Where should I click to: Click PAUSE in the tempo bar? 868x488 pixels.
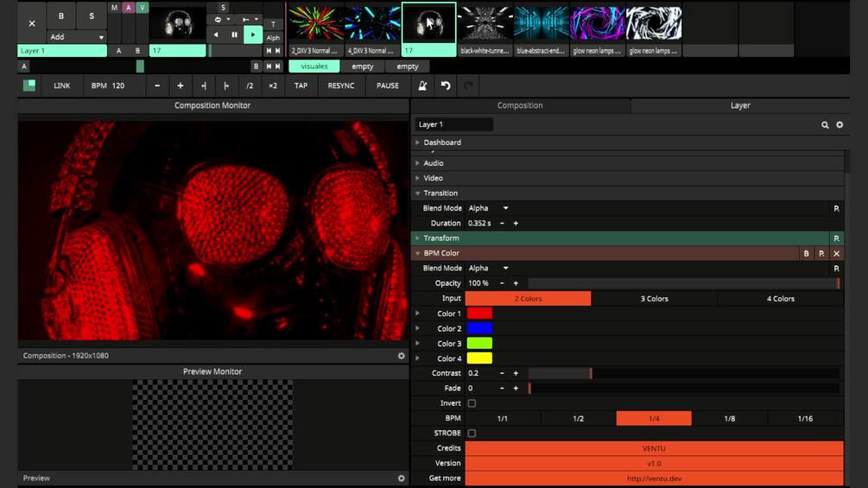(388, 86)
